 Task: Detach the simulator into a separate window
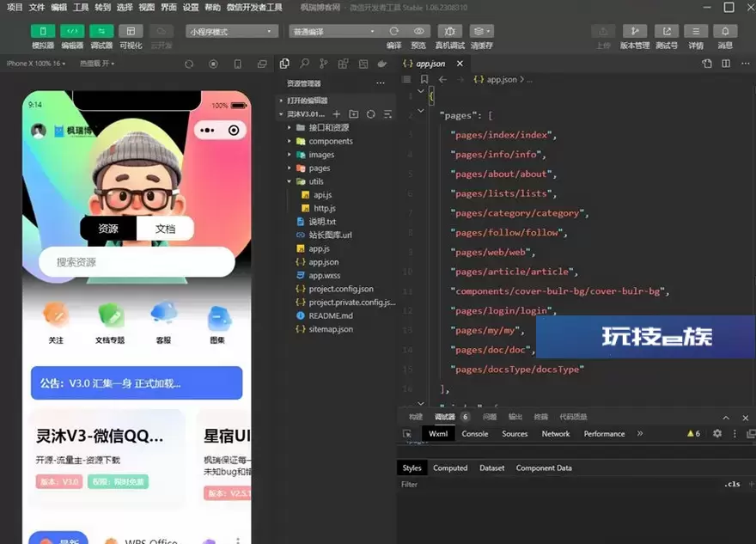[262, 64]
